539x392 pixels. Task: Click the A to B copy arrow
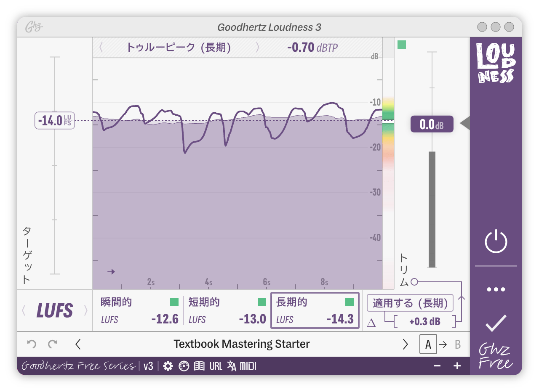tap(443, 345)
